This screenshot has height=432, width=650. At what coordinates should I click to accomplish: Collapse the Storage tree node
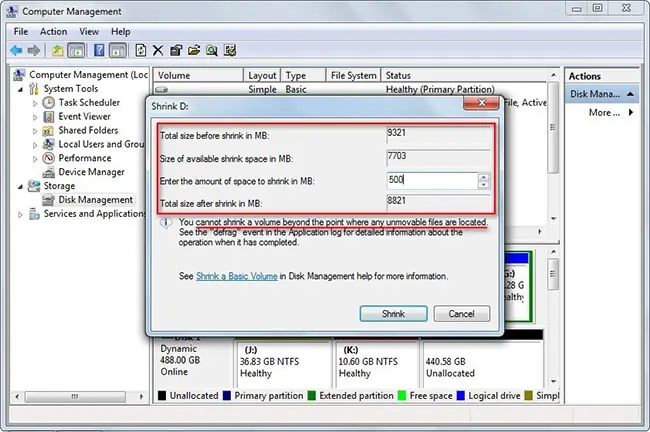[20, 187]
